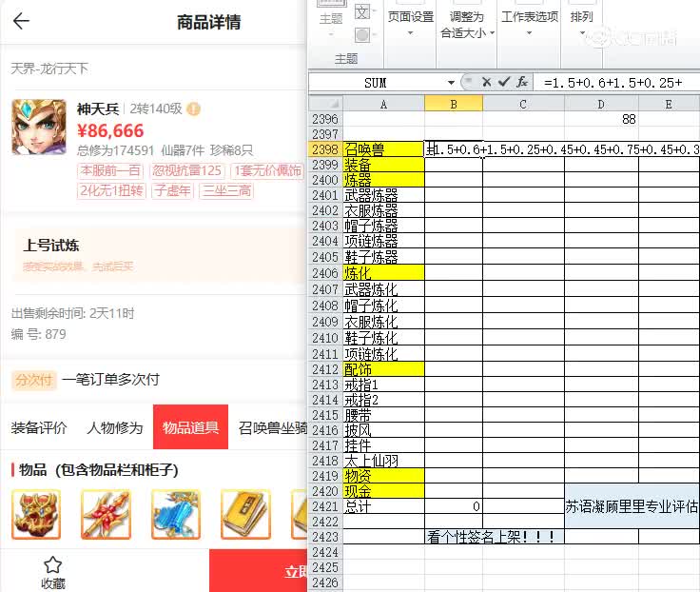This screenshot has height=592, width=700.
Task: Select column B header
Action: click(x=454, y=104)
